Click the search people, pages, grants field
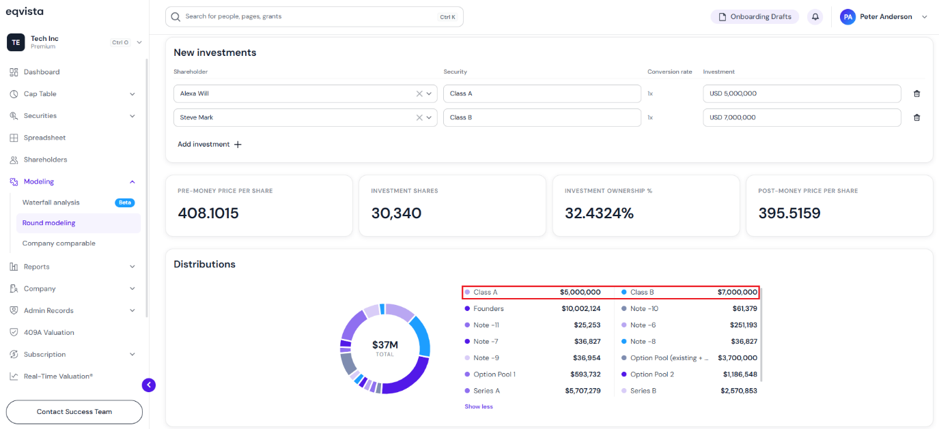The width and height of the screenshot is (939, 429). (314, 17)
